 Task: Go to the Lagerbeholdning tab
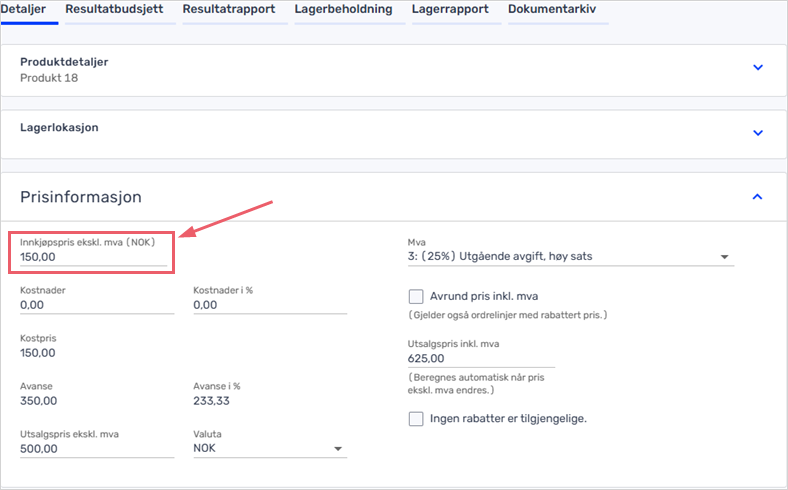tap(343, 10)
